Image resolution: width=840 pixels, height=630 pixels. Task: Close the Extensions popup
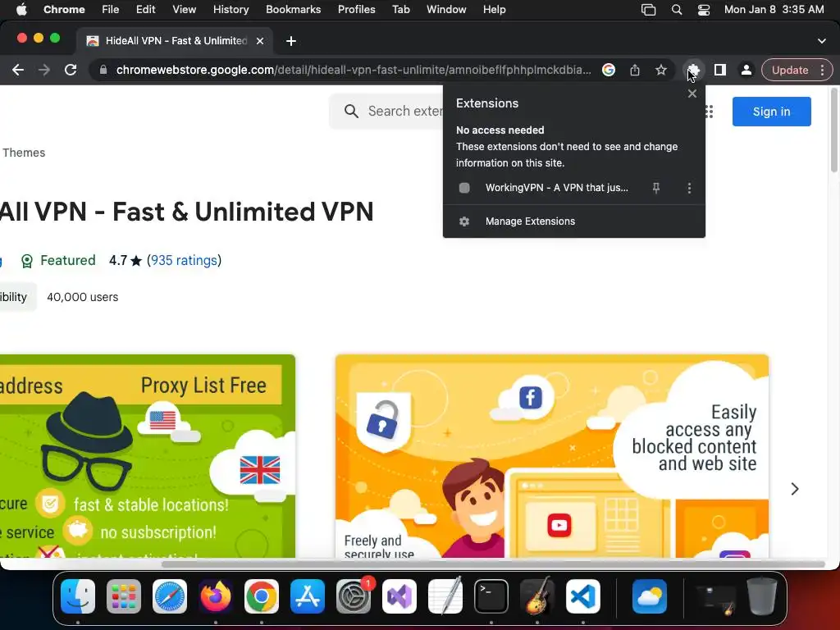point(692,94)
